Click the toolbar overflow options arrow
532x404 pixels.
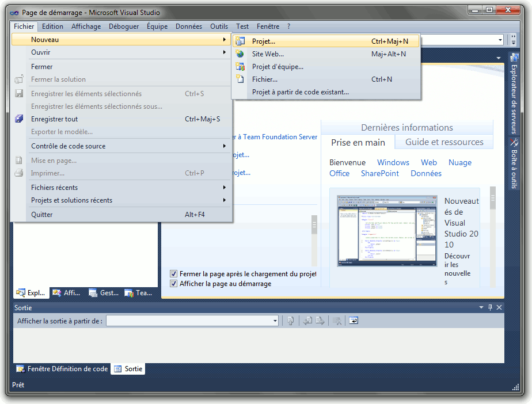click(514, 40)
